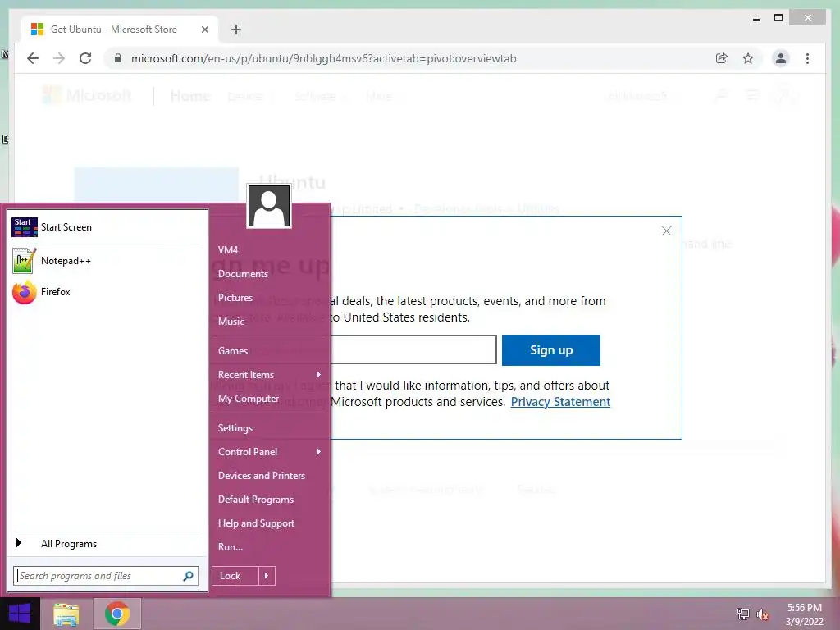This screenshot has width=840, height=630.
Task: Open Documents from start menu
Action: (243, 274)
